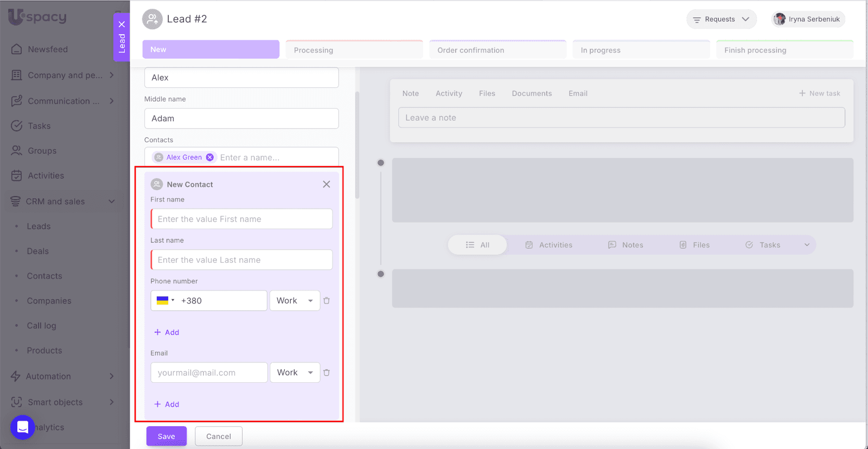Click the Tasks checkmark sidebar icon
The image size is (868, 449).
click(x=17, y=126)
